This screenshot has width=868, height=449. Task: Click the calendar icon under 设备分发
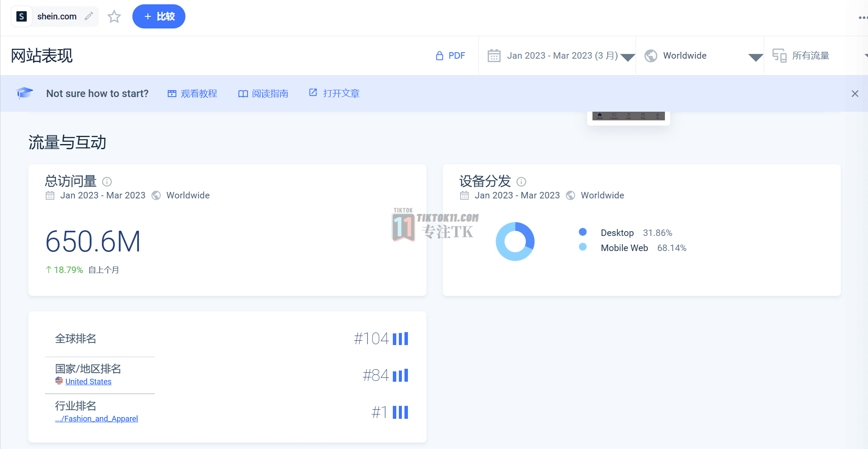coord(464,195)
